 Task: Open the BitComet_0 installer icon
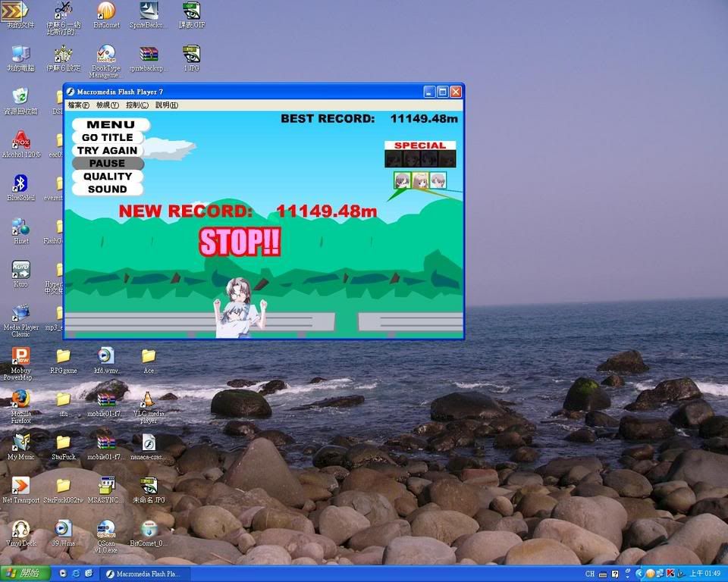[149, 533]
